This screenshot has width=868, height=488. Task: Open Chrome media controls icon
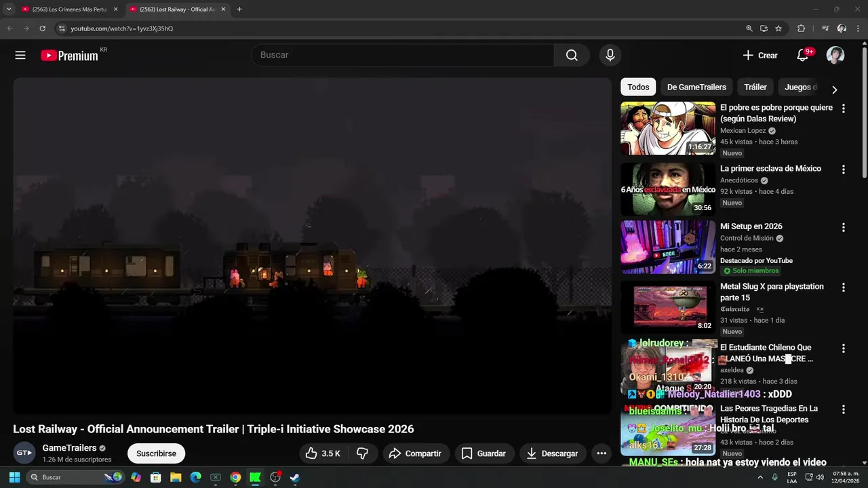(825, 28)
